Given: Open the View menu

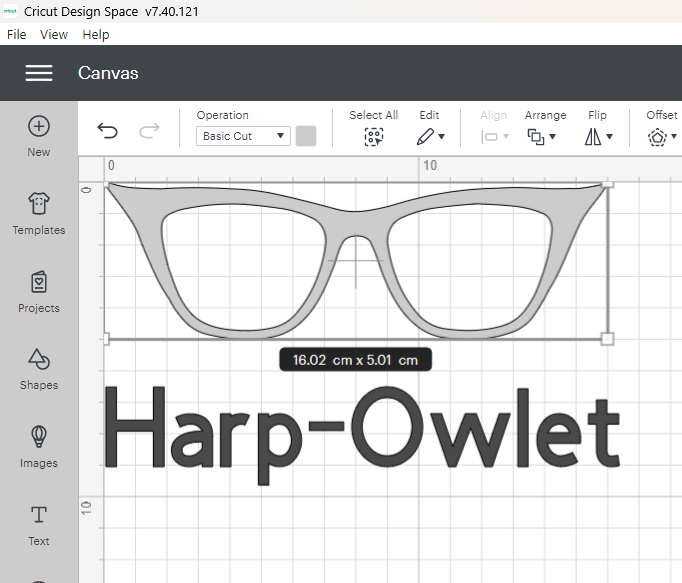Looking at the screenshot, I should tap(54, 34).
